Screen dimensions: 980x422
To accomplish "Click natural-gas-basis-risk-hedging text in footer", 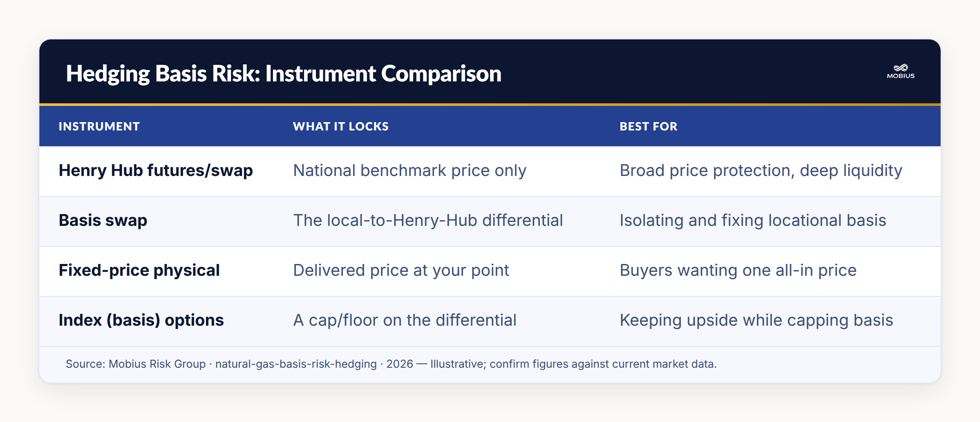I will point(296,364).
